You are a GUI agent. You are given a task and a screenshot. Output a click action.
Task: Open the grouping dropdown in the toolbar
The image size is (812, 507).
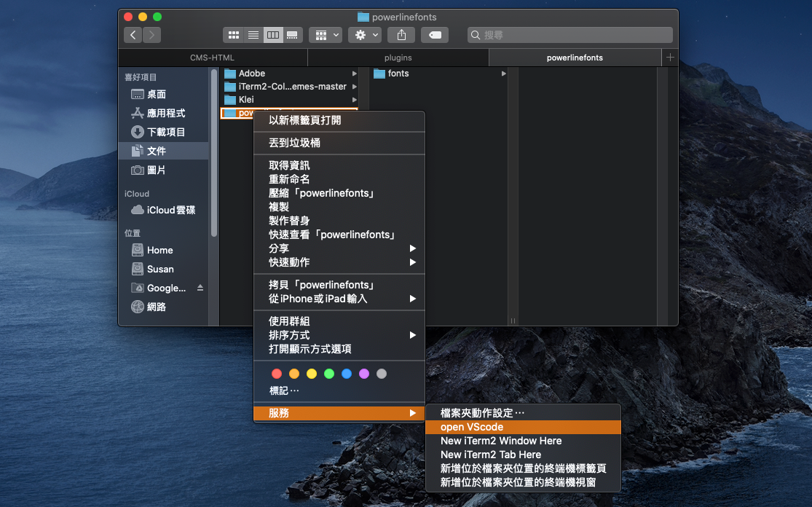coord(325,34)
